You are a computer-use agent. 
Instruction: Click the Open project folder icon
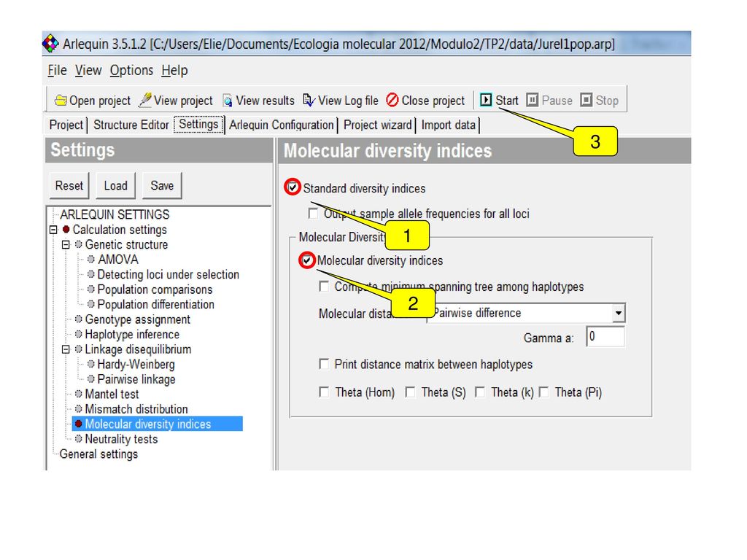coord(61,101)
